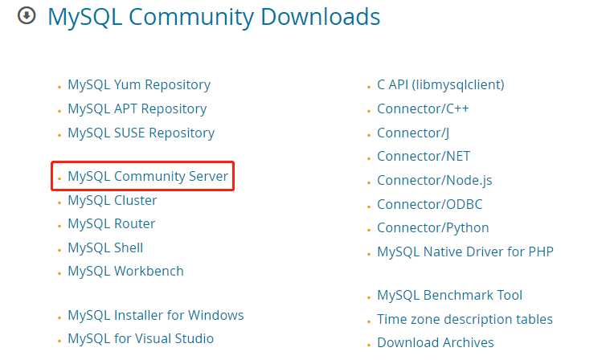This screenshot has width=610, height=364.
Task: Go to MySQL APT Repository
Action: pyautogui.click(x=137, y=109)
